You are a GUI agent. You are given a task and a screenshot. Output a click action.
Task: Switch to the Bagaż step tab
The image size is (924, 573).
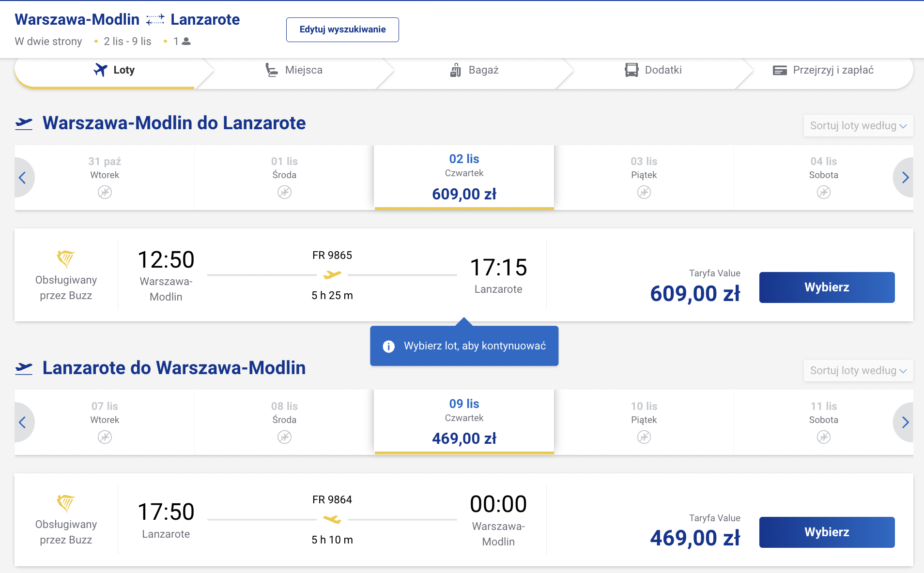point(475,70)
